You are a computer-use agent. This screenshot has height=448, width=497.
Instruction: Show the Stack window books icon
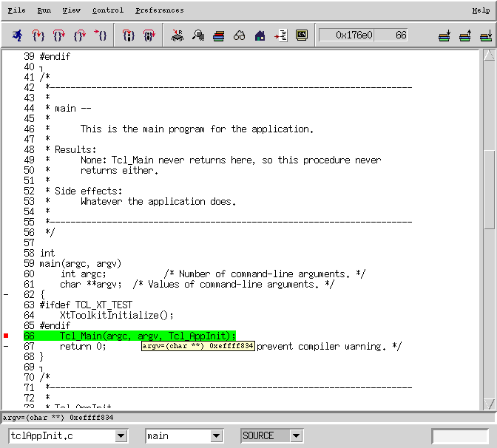tap(219, 35)
